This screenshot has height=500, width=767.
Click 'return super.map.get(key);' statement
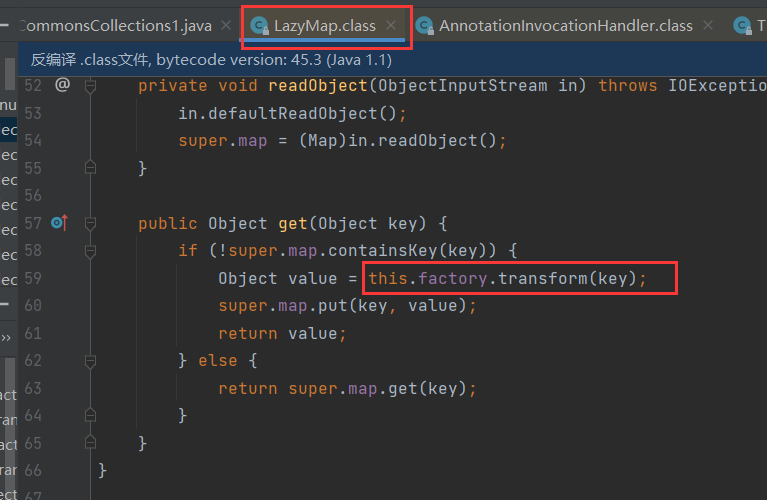tap(347, 388)
